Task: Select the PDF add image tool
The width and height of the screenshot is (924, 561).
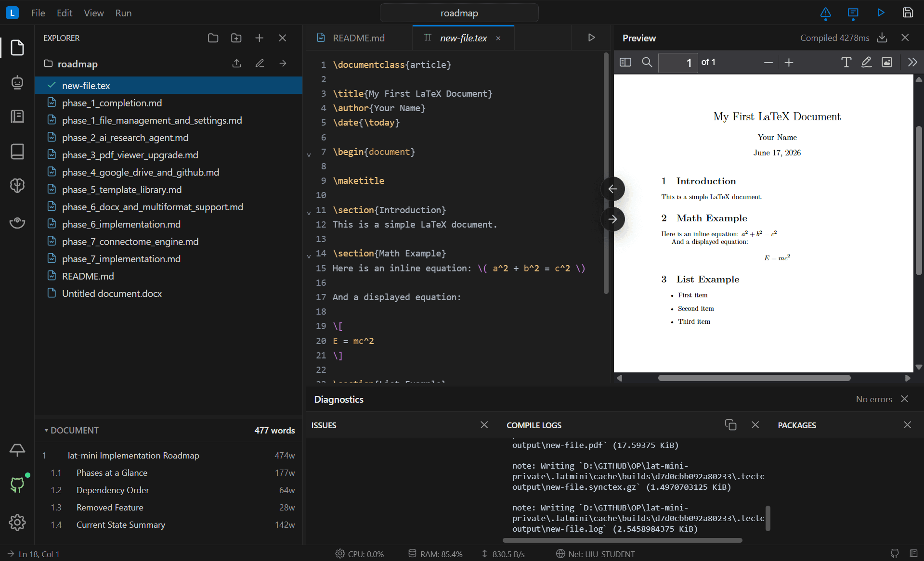Action: coord(886,62)
